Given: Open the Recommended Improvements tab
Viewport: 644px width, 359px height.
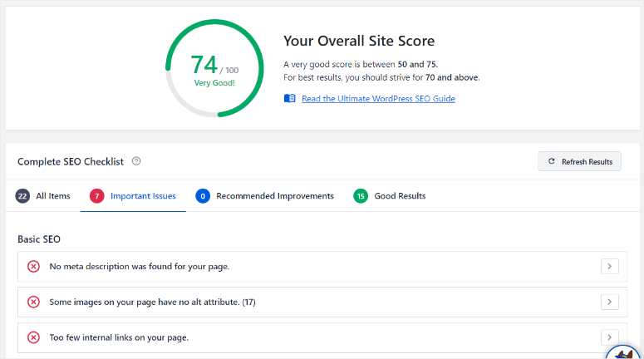Looking at the screenshot, I should point(265,196).
